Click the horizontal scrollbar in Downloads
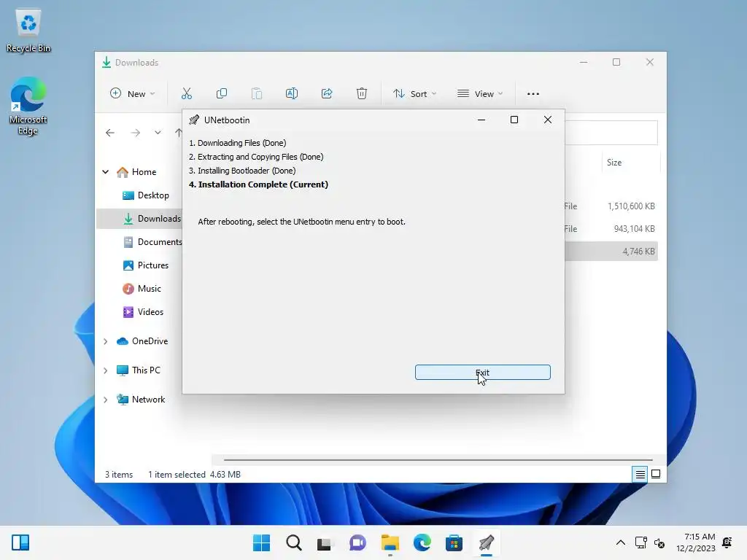 [438, 460]
